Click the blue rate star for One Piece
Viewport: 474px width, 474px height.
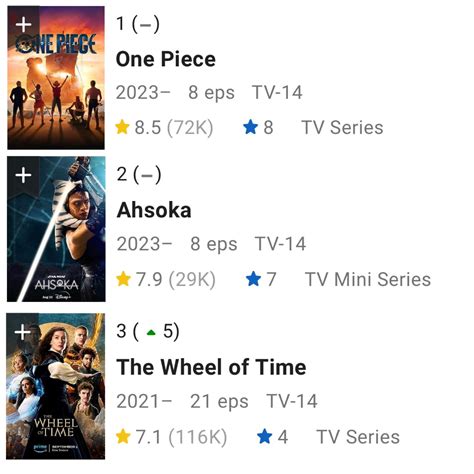coord(251,127)
